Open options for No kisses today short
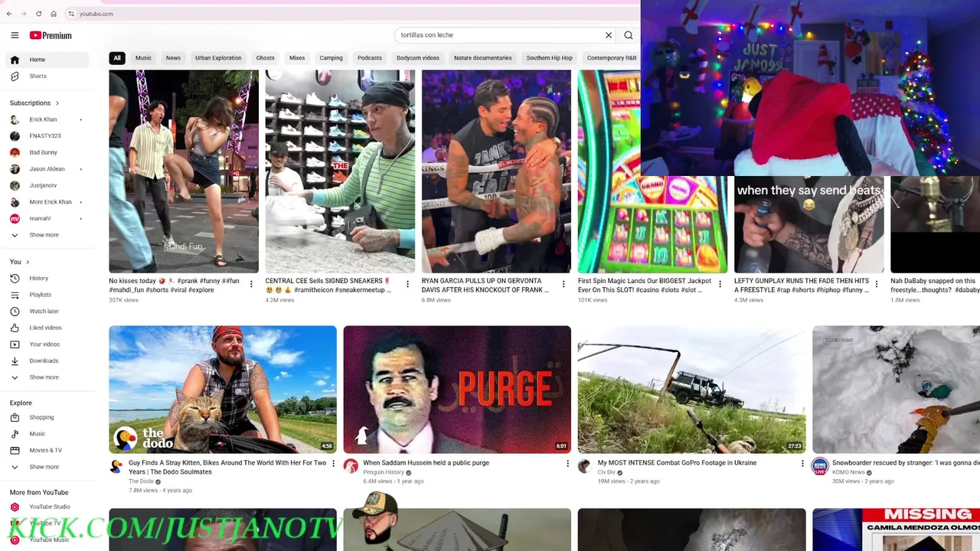This screenshot has width=980, height=551. (x=251, y=285)
